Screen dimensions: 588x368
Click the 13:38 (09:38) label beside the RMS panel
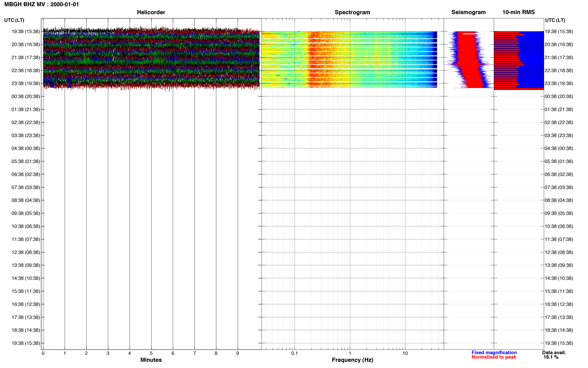[559, 265]
